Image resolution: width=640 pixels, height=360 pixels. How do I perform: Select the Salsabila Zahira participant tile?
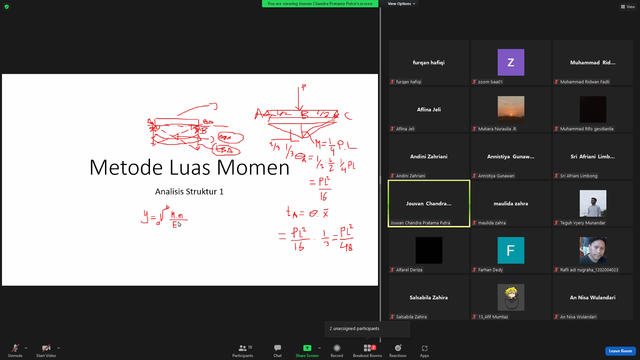(x=429, y=297)
